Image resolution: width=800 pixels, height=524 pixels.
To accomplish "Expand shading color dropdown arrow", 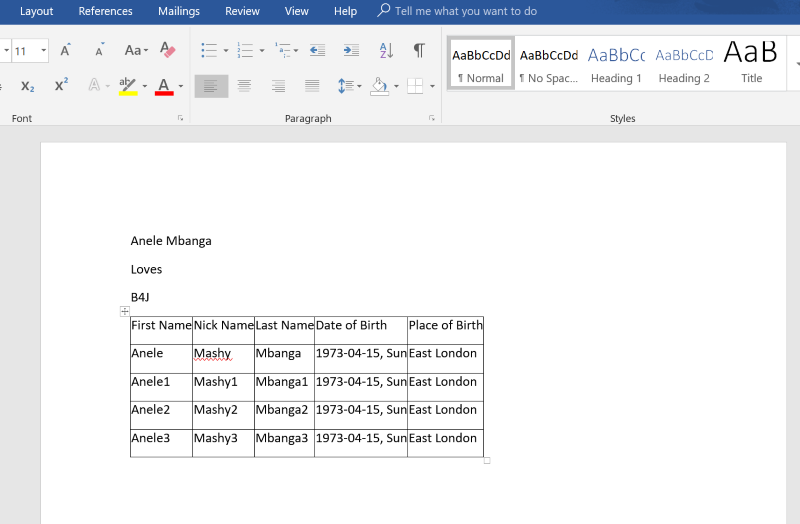I will 396,86.
